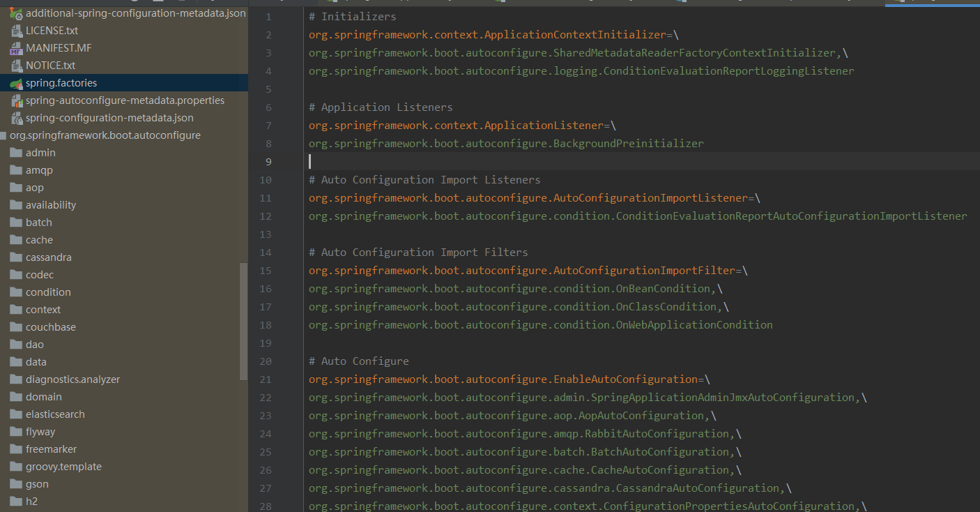Click OnWebApplicationCondition on line 18
This screenshot has width=980, height=512.
pyautogui.click(x=694, y=325)
